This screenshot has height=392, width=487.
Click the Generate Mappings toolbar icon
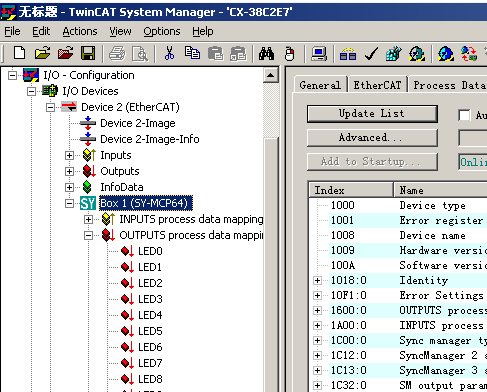click(348, 53)
